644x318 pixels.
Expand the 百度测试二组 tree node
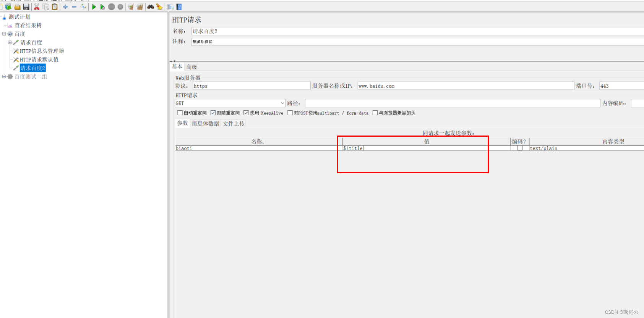tap(4, 77)
